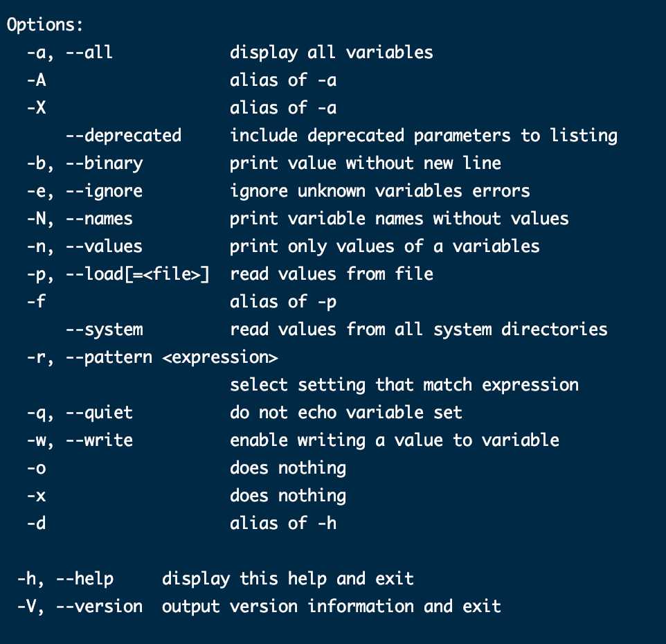
Task: Click the --ignore option text
Action: coord(105,191)
